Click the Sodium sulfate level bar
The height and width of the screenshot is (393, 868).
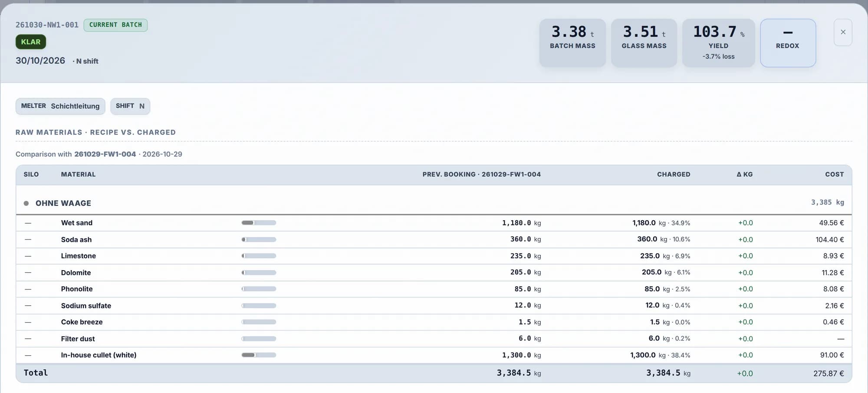tap(259, 306)
